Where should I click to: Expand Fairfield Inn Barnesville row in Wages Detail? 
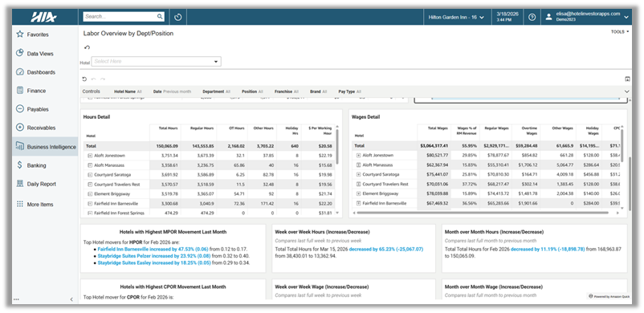(358, 203)
